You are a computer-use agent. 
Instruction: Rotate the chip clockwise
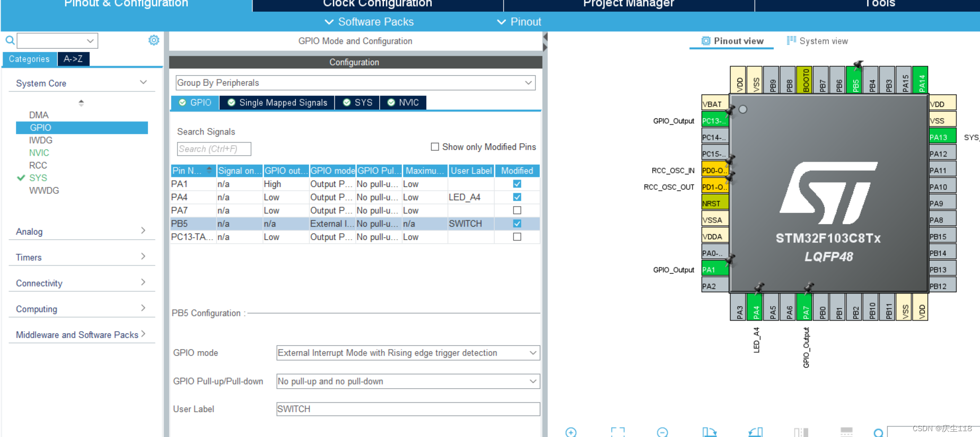point(709,432)
